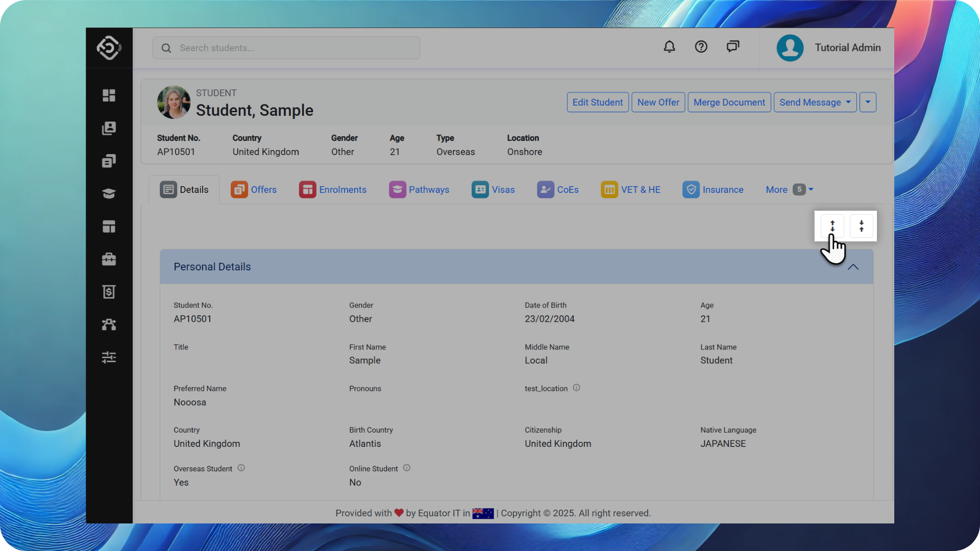This screenshot has width=980, height=551.
Task: Open the extra actions caret dropdown
Action: pos(868,102)
